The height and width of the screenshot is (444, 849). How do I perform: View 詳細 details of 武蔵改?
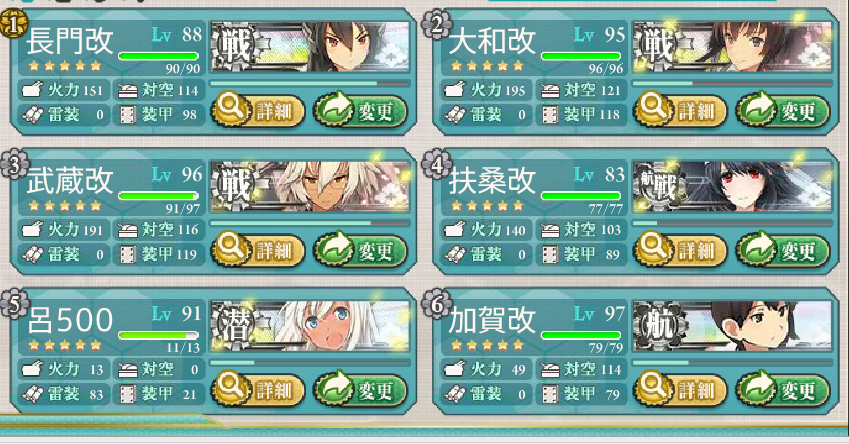pyautogui.click(x=258, y=251)
